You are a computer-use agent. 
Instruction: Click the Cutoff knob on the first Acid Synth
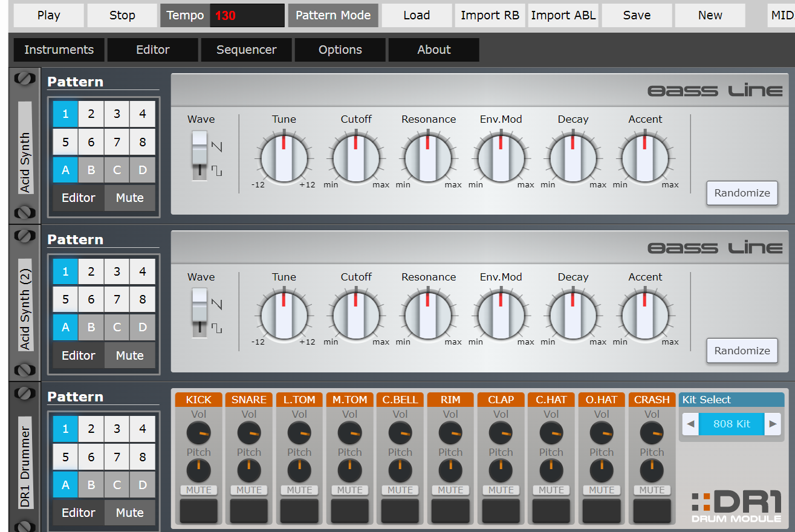(356, 158)
